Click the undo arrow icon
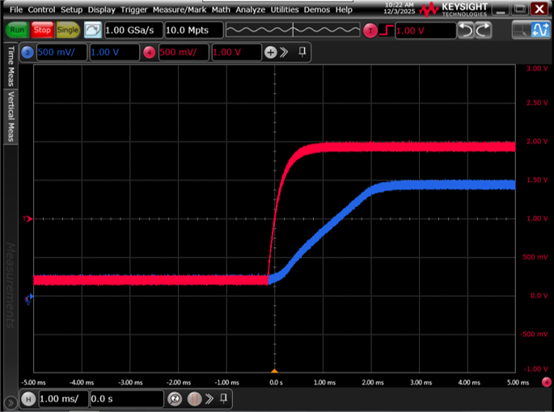This screenshot has height=412, width=554. click(x=466, y=30)
